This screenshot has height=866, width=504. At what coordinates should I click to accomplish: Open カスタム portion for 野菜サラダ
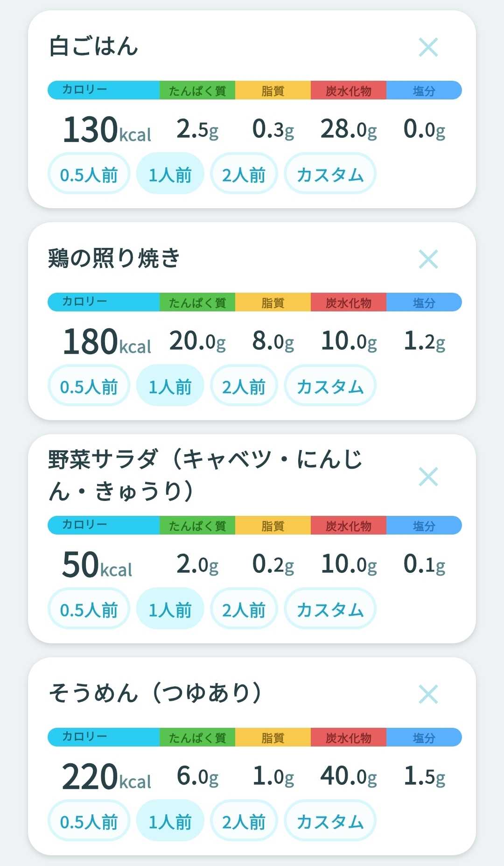click(x=330, y=609)
